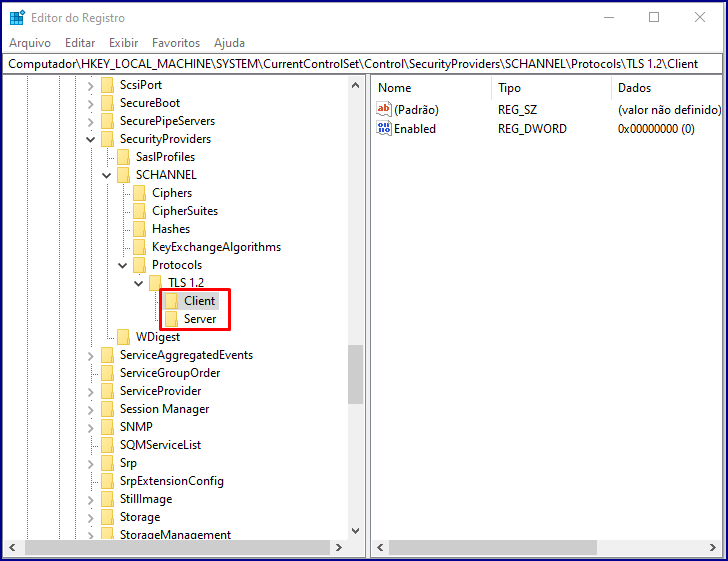Select the Server folder icon
The height and width of the screenshot is (561, 728).
[x=171, y=319]
